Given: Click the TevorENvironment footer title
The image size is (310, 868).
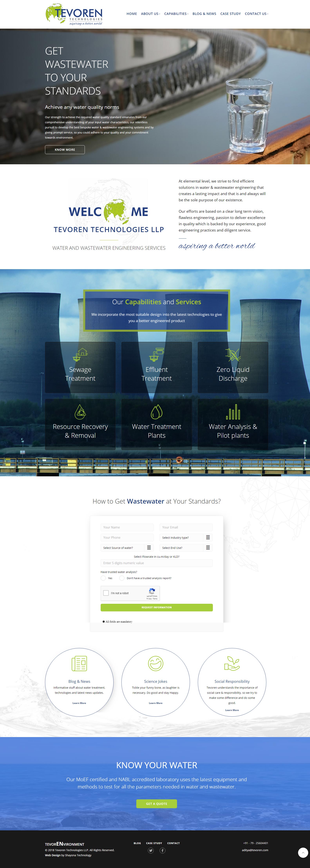Looking at the screenshot, I should tap(65, 844).
